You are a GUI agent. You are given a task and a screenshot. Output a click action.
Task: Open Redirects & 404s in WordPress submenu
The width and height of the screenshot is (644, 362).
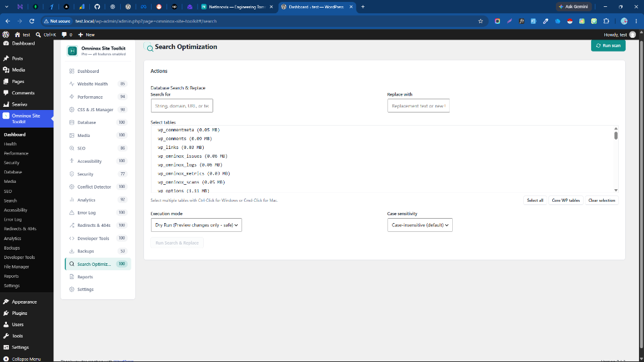[x=20, y=229]
